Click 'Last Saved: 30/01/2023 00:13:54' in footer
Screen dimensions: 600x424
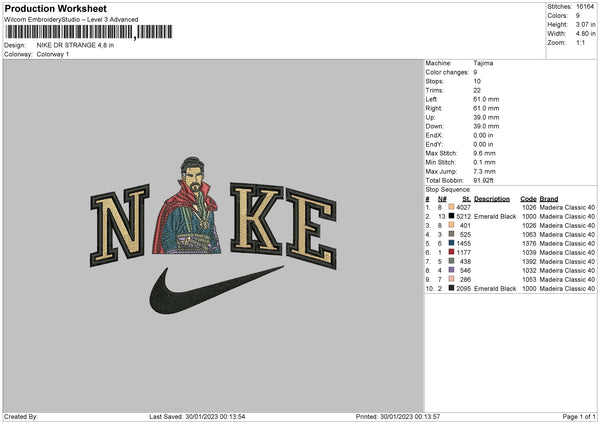[x=197, y=417]
